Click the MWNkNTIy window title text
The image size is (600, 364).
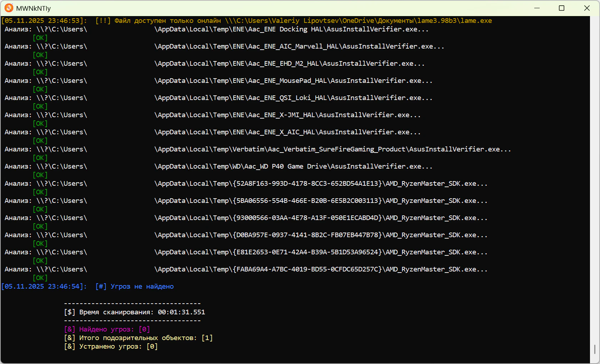[34, 8]
